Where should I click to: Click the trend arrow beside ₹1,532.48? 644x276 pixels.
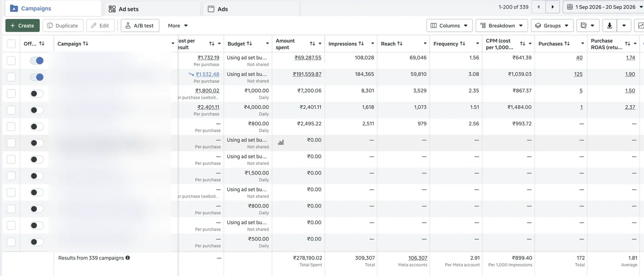coord(191,74)
